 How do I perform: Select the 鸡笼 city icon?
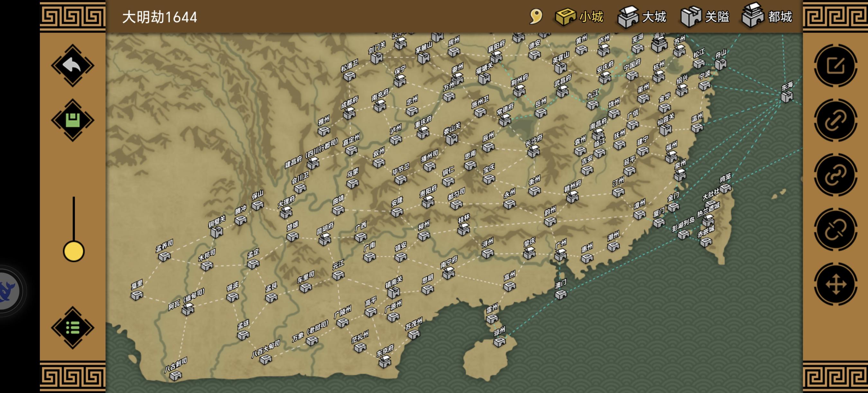(726, 188)
